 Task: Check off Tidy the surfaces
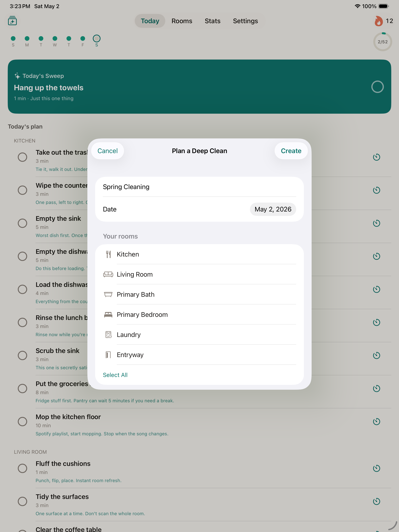tap(22, 501)
